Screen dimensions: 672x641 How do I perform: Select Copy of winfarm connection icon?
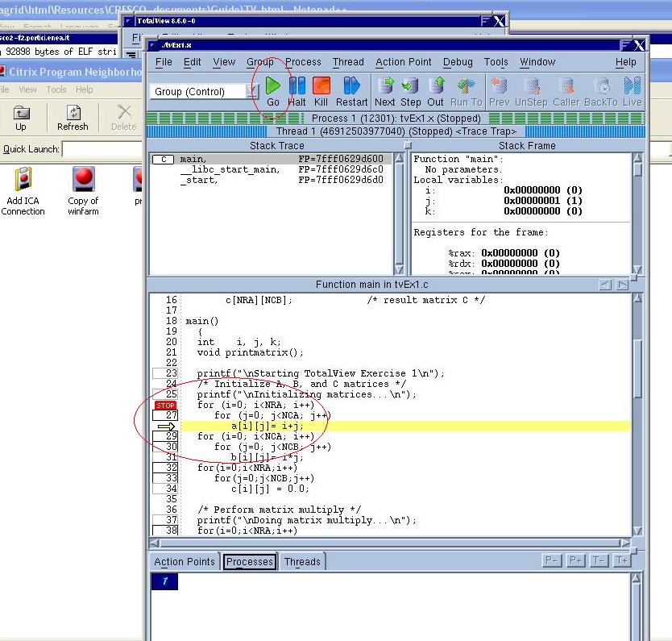click(x=83, y=192)
